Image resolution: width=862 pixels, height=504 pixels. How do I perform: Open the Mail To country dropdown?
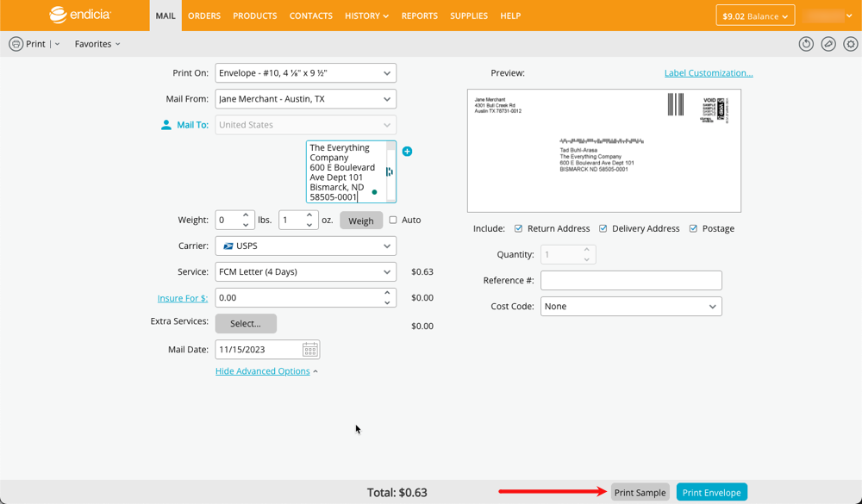[306, 125]
